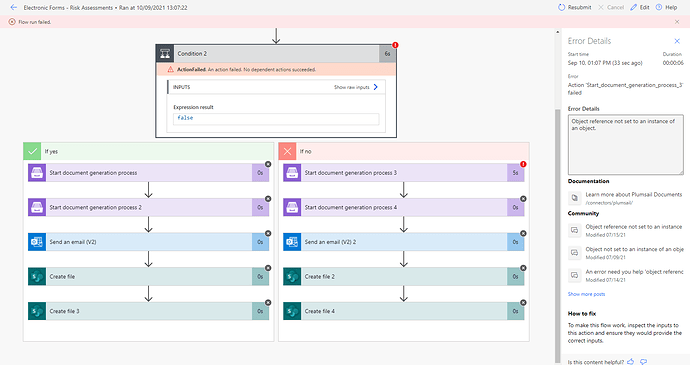Click thumbs down for helpful content
This screenshot has width=690, height=365.
643,361
